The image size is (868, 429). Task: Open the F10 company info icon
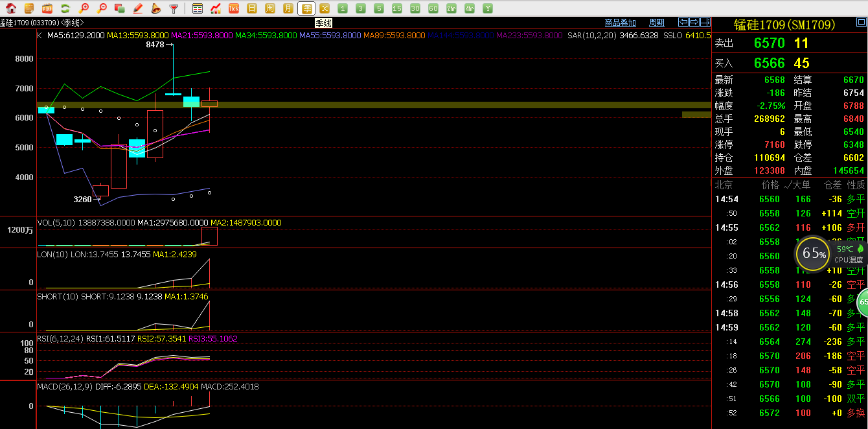tap(47, 8)
